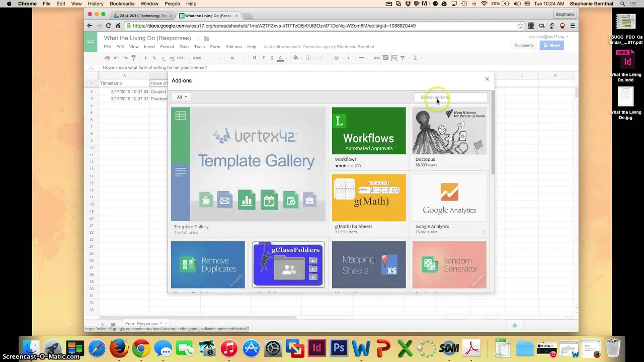644x362 pixels.
Task: Open iTunes from the dock
Action: [229, 348]
